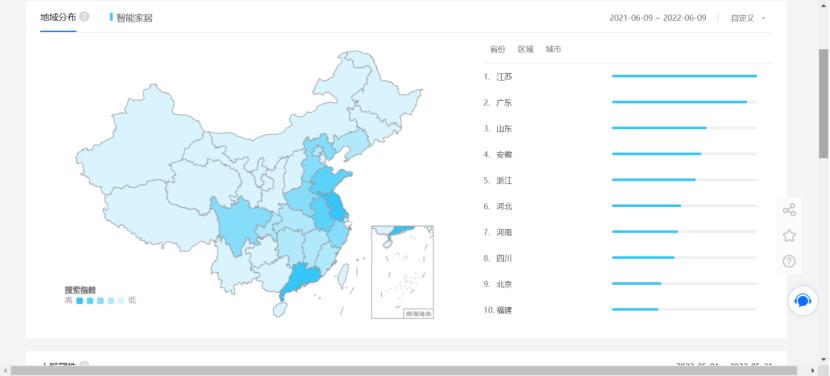Click the 福建 ranking row label
The image size is (830, 376).
504,310
